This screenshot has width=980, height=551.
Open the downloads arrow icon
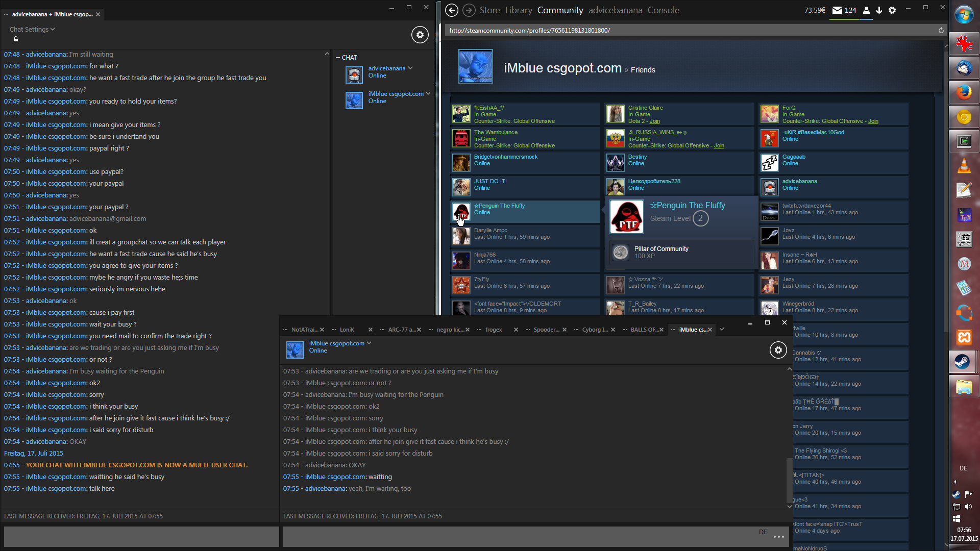879,10
